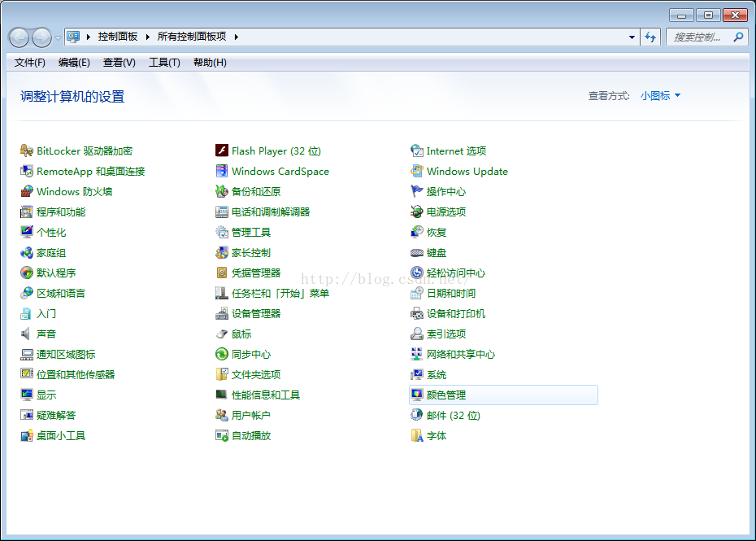The image size is (756, 541).
Task: Open the 鼠标 icon
Action: tap(221, 334)
